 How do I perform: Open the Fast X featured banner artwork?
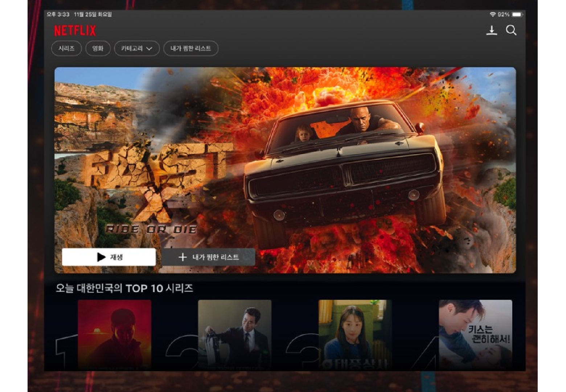pyautogui.click(x=285, y=170)
